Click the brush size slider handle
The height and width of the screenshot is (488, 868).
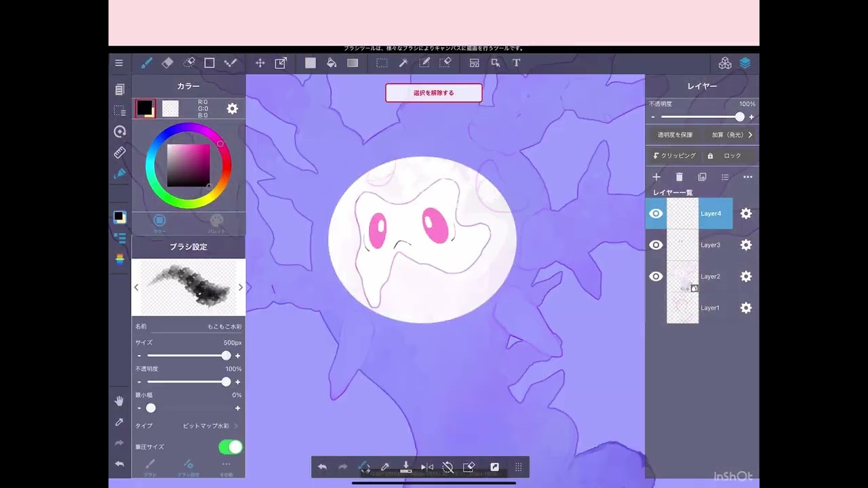point(226,356)
